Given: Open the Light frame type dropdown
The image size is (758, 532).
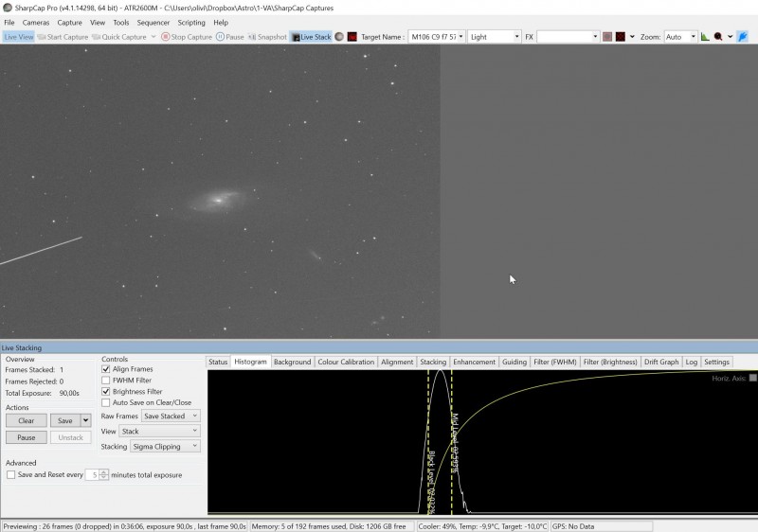Looking at the screenshot, I should [494, 37].
